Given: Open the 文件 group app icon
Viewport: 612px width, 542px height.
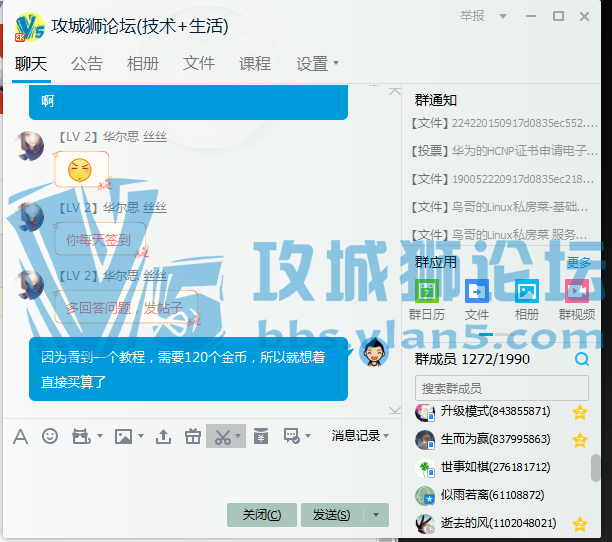Looking at the screenshot, I should click(x=477, y=291).
